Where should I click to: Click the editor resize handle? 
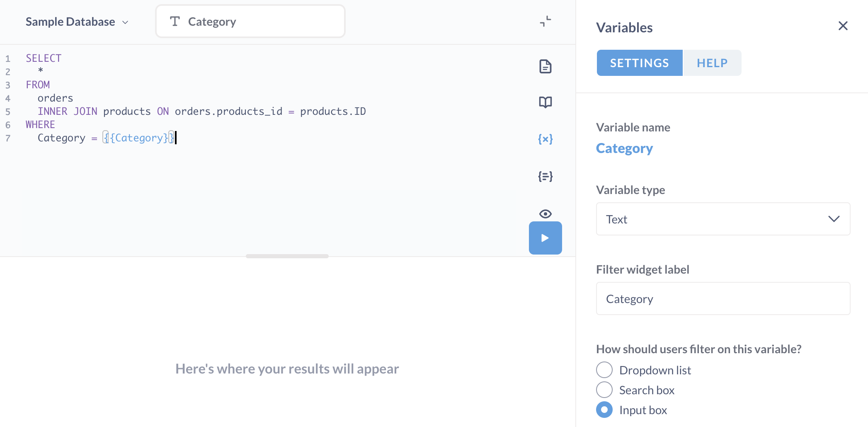(x=287, y=256)
